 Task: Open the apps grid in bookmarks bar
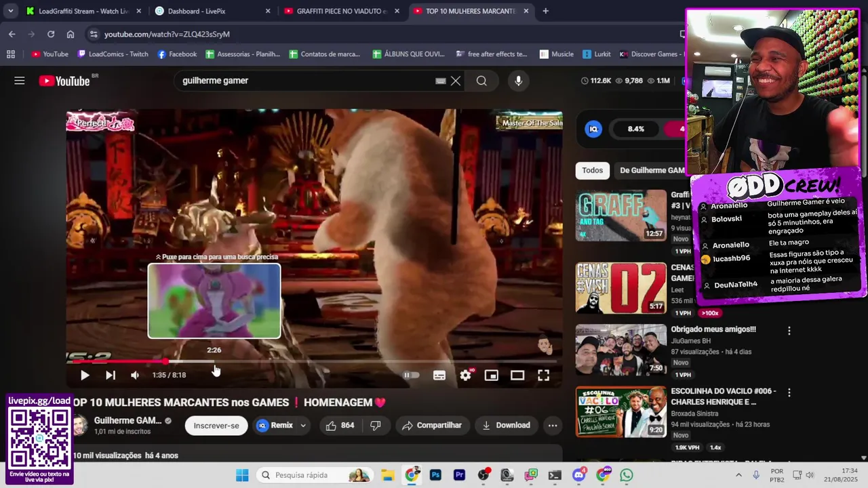11,54
